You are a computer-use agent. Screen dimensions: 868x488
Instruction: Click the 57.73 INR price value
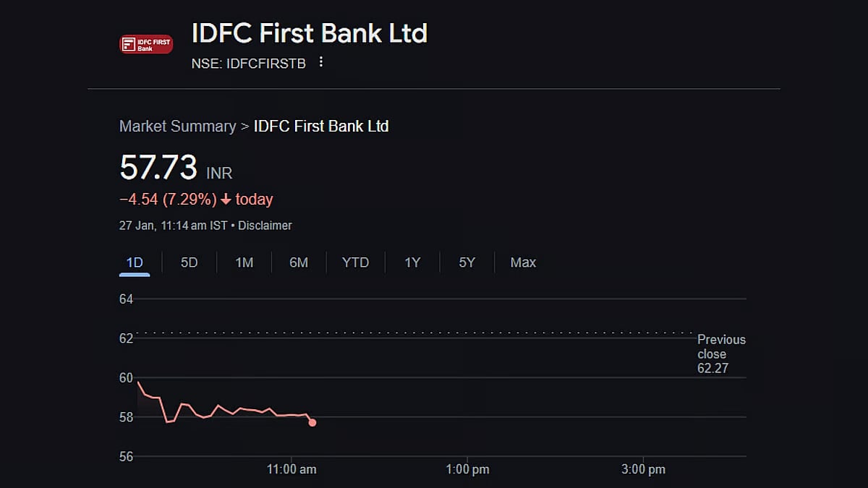158,168
